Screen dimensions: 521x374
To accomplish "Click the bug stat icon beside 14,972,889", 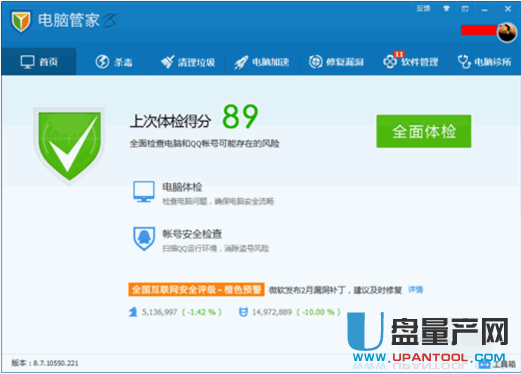I will tap(243, 312).
